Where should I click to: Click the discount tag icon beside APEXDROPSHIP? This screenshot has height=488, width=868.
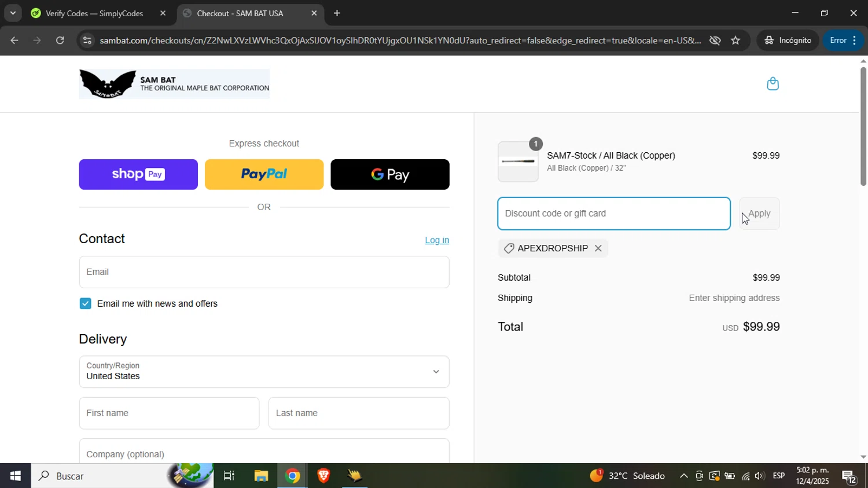509,248
